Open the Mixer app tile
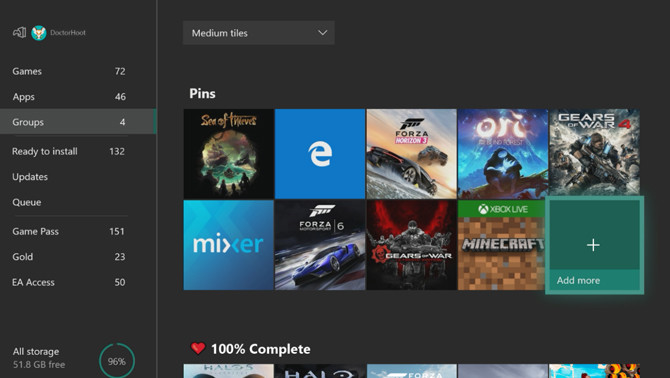 pyautogui.click(x=229, y=245)
